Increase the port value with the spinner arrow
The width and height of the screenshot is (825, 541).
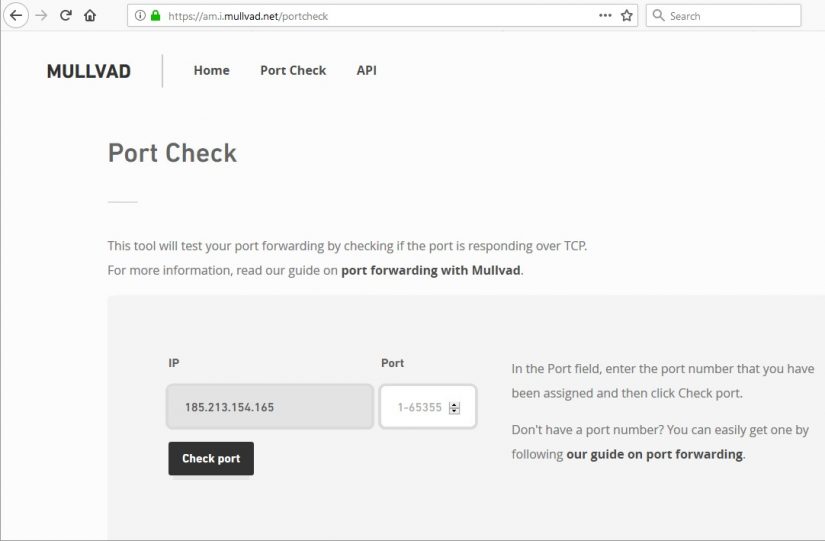(454, 404)
